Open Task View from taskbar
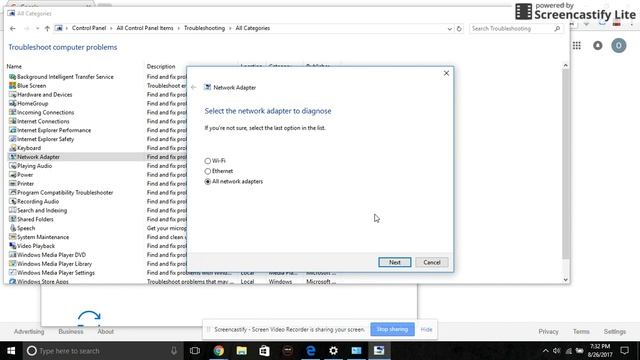The height and width of the screenshot is (360, 640). (x=195, y=351)
